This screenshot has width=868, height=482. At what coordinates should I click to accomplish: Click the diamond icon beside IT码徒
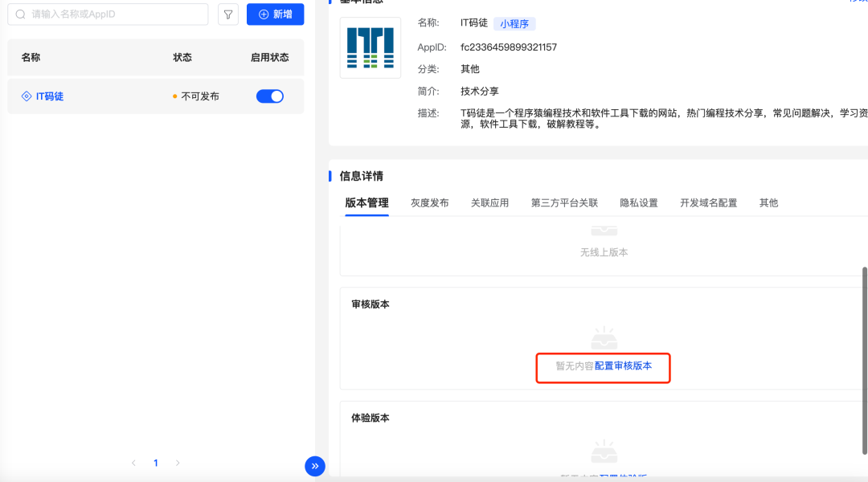tap(25, 96)
